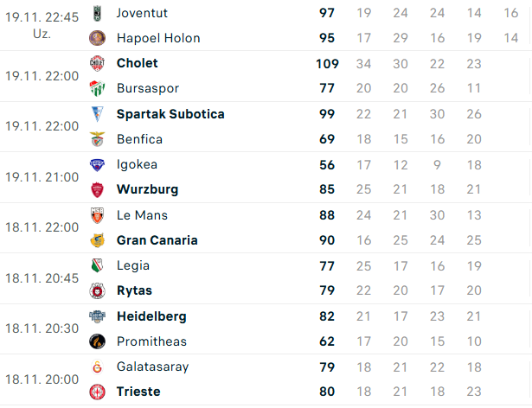This screenshot has width=532, height=408.
Task: Click the Wurzburg team logo
Action: click(97, 189)
